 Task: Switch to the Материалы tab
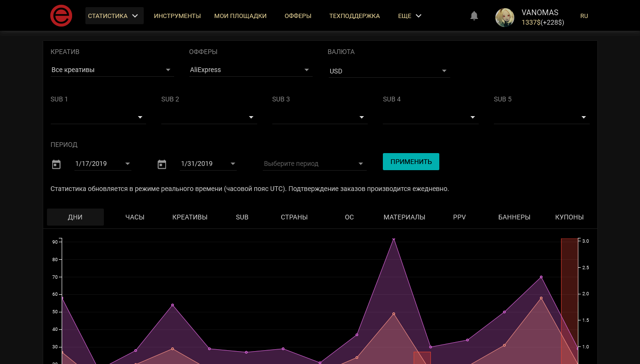coord(404,217)
